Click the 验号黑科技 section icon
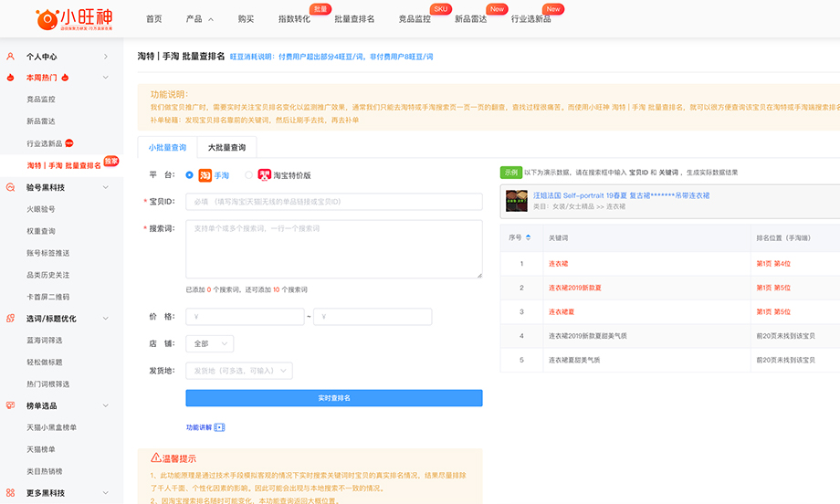Viewport: 840px width, 504px height. click(10, 187)
